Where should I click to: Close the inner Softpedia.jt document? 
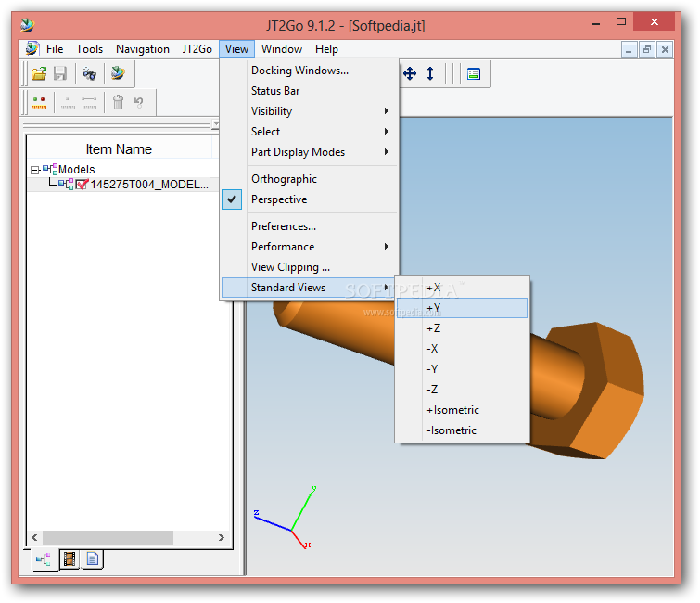point(665,49)
